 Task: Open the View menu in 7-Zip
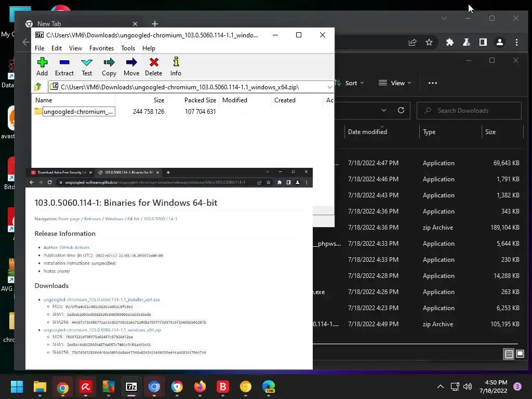(x=75, y=48)
